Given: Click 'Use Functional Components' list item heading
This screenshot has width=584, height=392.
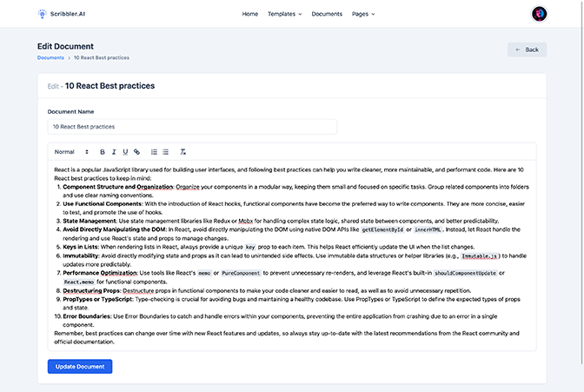Looking at the screenshot, I should tap(103, 204).
